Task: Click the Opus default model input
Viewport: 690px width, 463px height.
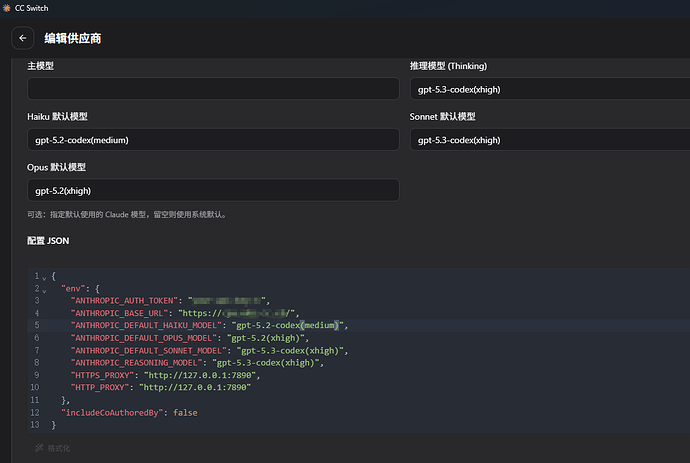Action: point(213,190)
